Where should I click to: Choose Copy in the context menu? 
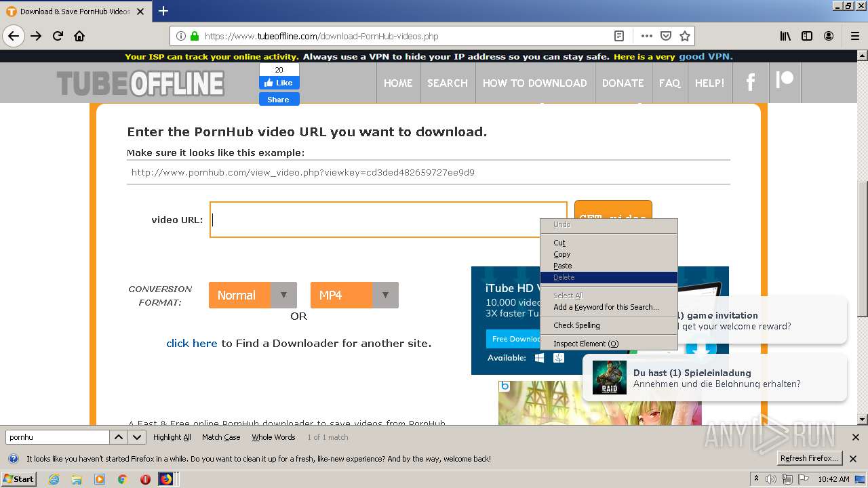[x=609, y=254]
